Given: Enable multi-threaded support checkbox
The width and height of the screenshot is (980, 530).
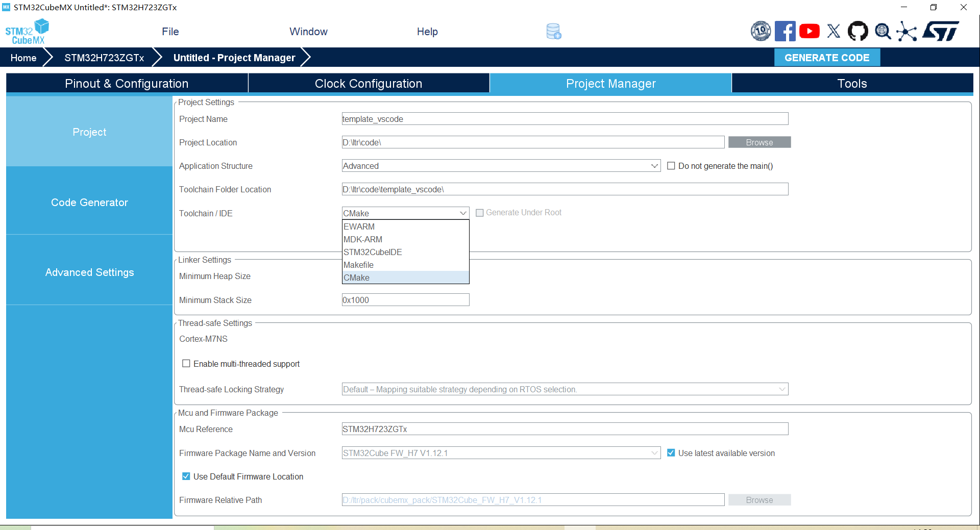Looking at the screenshot, I should [186, 364].
